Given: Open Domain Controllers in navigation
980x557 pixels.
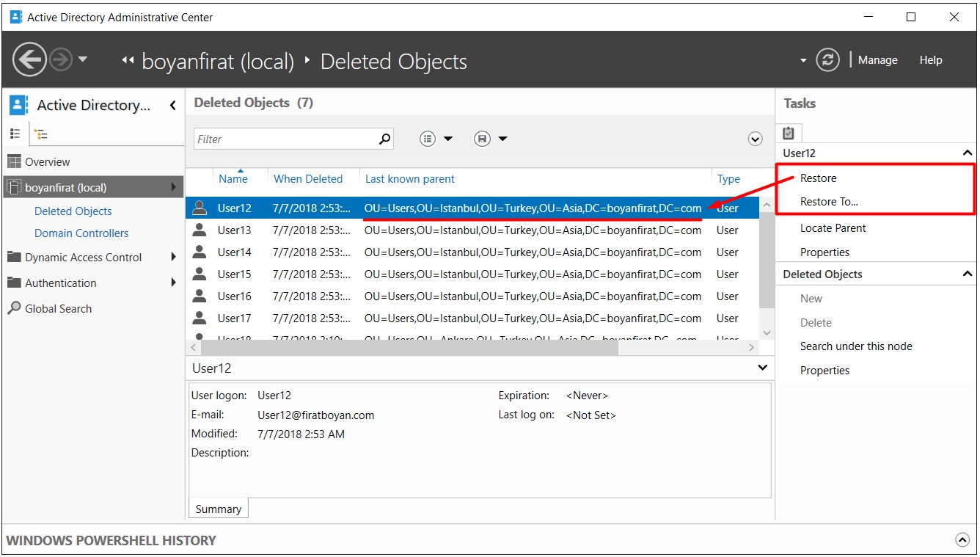Looking at the screenshot, I should 81,233.
